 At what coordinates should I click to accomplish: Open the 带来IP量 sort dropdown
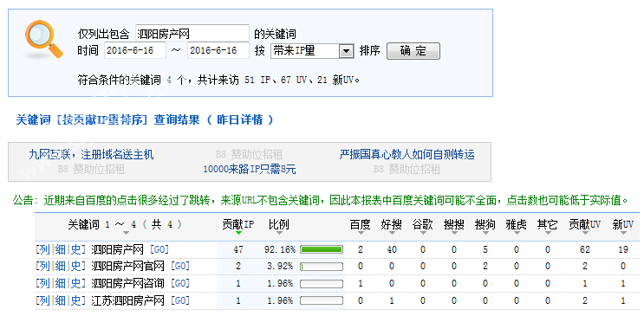pos(312,51)
